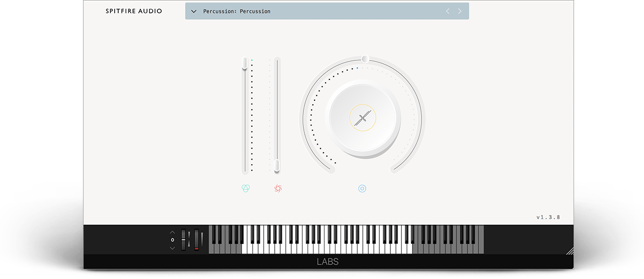This screenshot has height=279, width=644.
Task: Increase octave with the up arrow stepper
Action: pos(173,232)
